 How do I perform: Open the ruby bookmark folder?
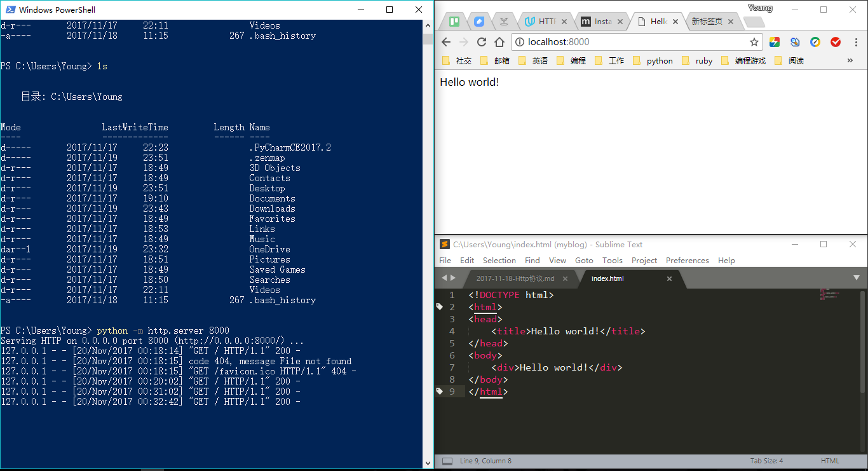click(697, 60)
